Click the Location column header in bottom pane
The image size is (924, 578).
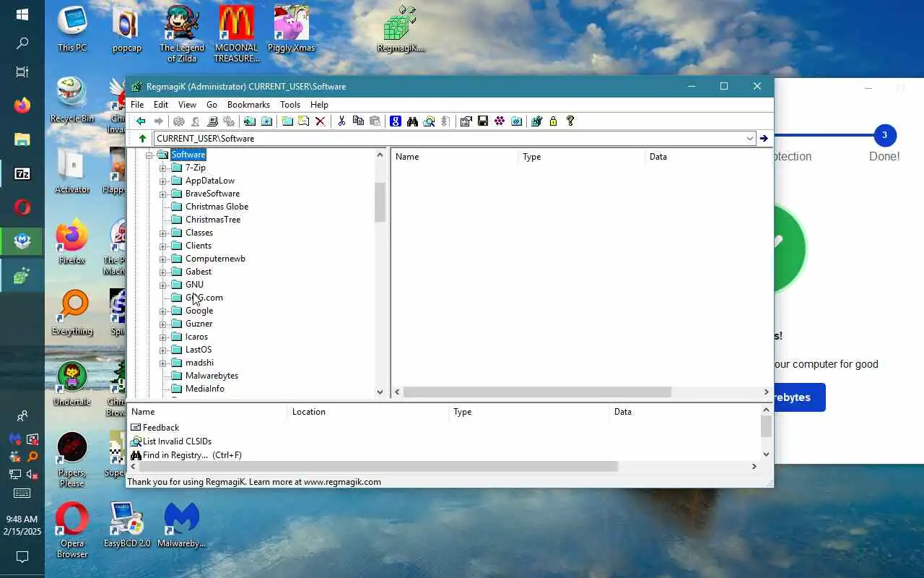pyautogui.click(x=368, y=412)
